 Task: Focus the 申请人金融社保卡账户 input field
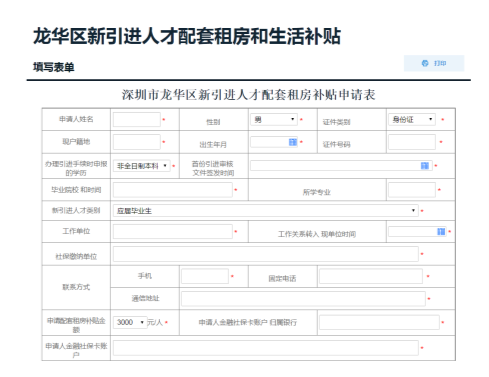(266, 348)
